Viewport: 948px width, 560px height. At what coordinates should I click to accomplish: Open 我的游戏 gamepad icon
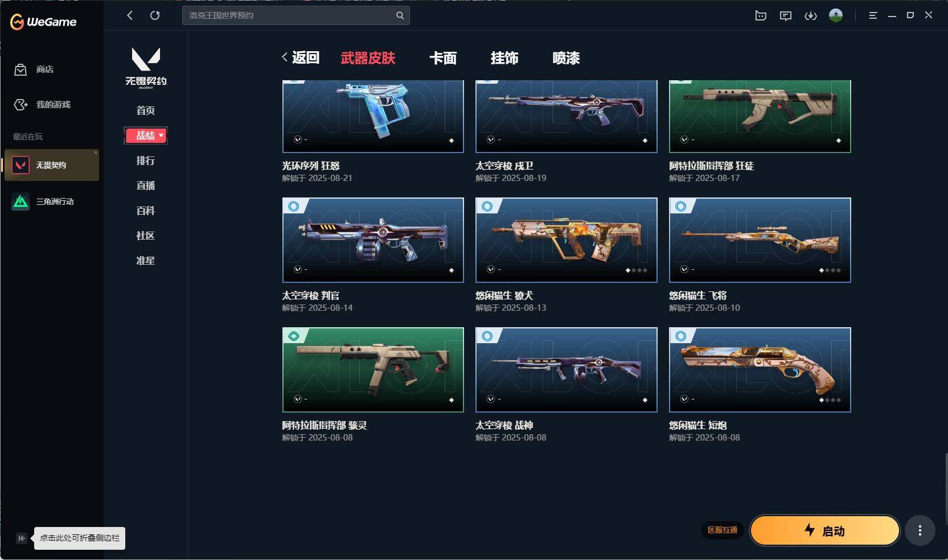coord(20,105)
